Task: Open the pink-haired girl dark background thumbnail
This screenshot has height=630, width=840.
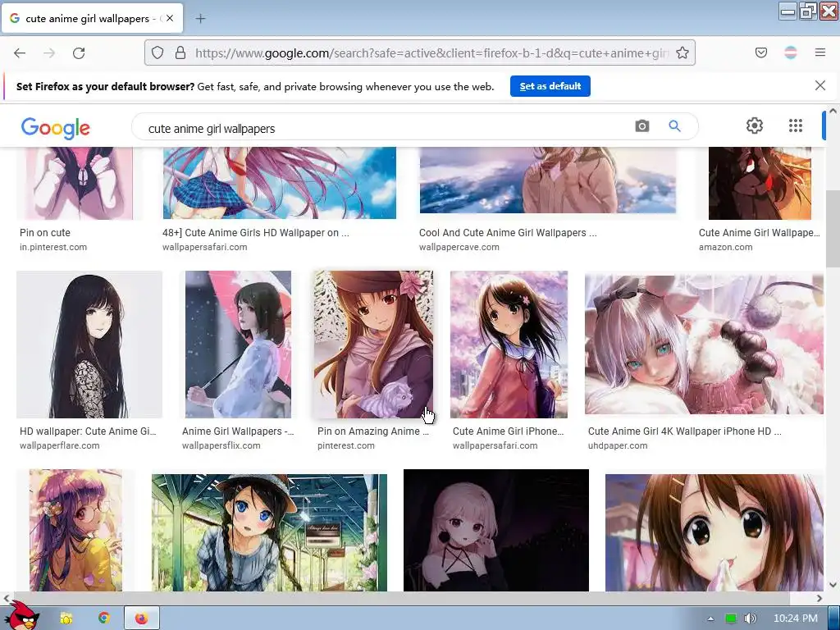Action: pos(496,531)
